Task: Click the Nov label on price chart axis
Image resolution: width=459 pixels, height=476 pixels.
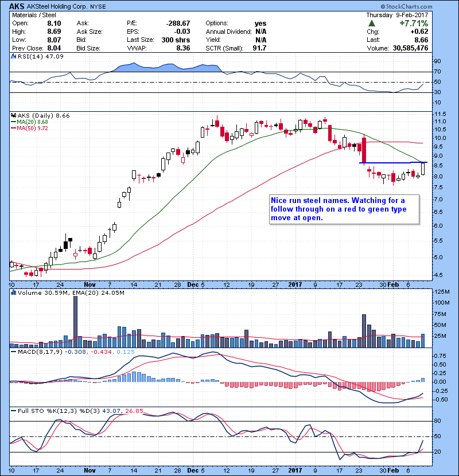Action: point(90,284)
